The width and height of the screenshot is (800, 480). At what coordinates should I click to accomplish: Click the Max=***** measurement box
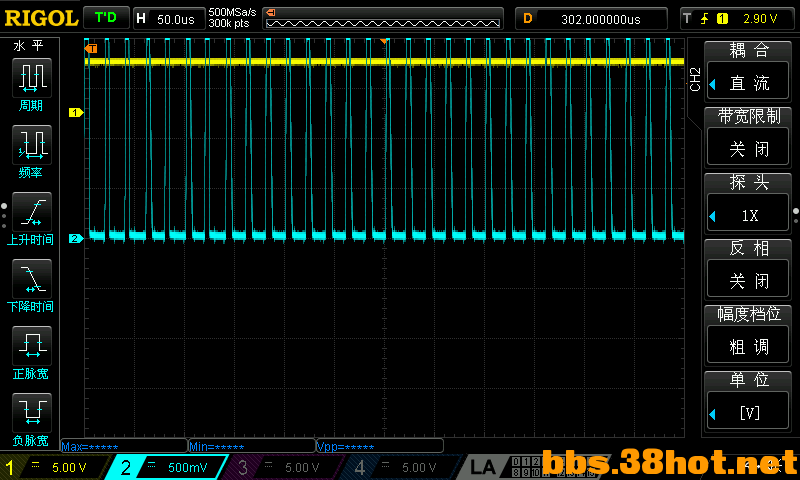coord(124,446)
